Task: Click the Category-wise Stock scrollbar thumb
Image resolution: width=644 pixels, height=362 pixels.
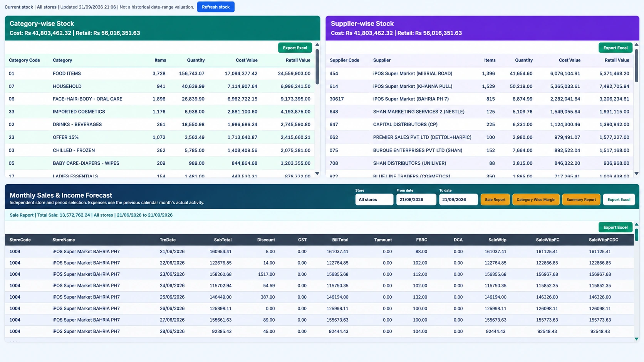Action: pos(317,66)
